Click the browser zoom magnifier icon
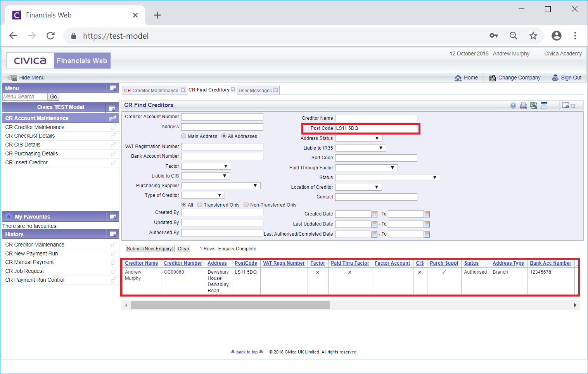The height and width of the screenshot is (374, 588). [x=514, y=36]
